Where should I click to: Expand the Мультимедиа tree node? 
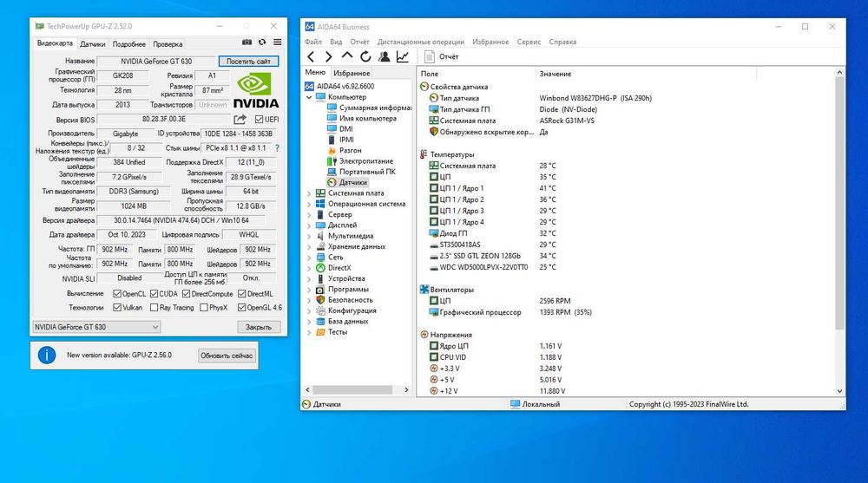click(309, 236)
